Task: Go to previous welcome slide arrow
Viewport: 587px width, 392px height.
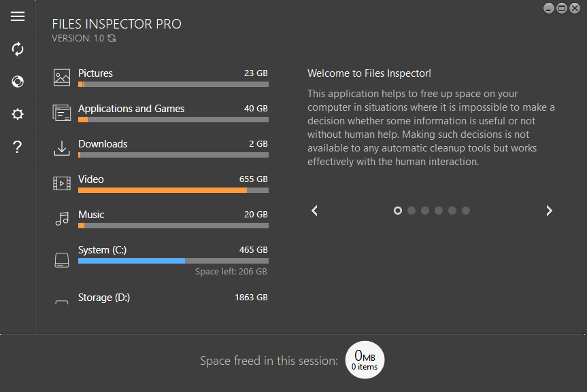Action: (314, 211)
